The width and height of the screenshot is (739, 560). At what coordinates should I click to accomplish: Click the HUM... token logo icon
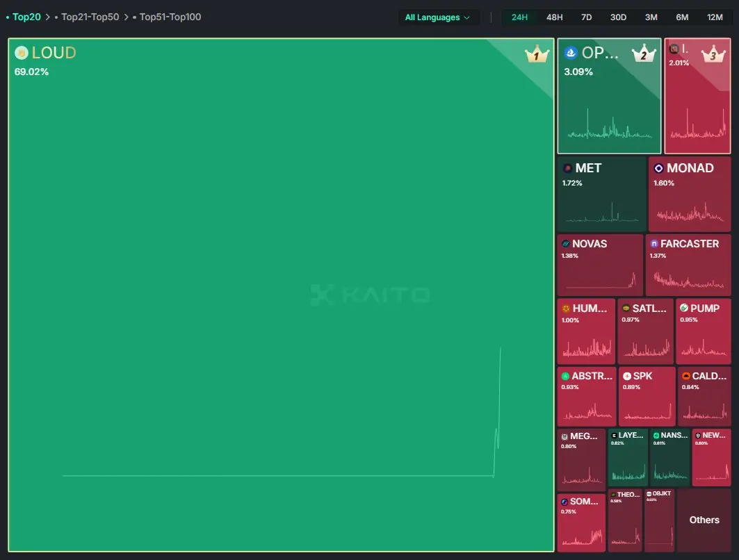[x=566, y=308]
